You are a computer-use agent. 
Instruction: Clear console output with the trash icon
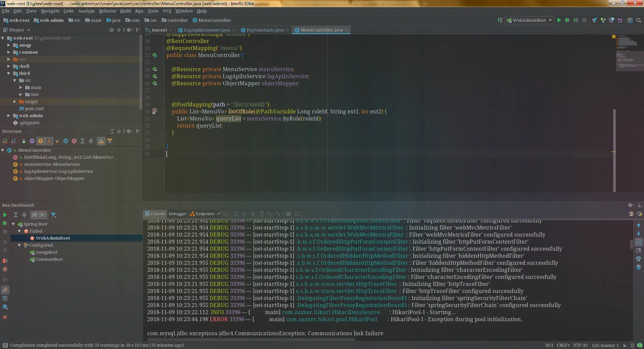639,267
